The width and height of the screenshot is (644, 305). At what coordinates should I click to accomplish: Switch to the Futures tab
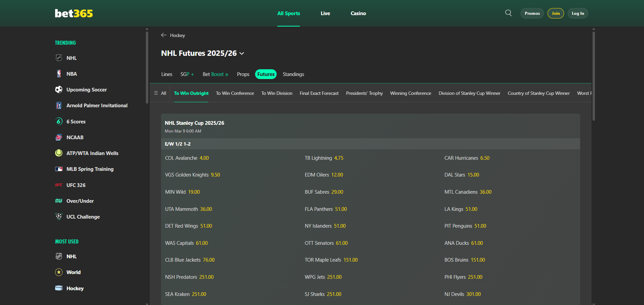(x=266, y=74)
